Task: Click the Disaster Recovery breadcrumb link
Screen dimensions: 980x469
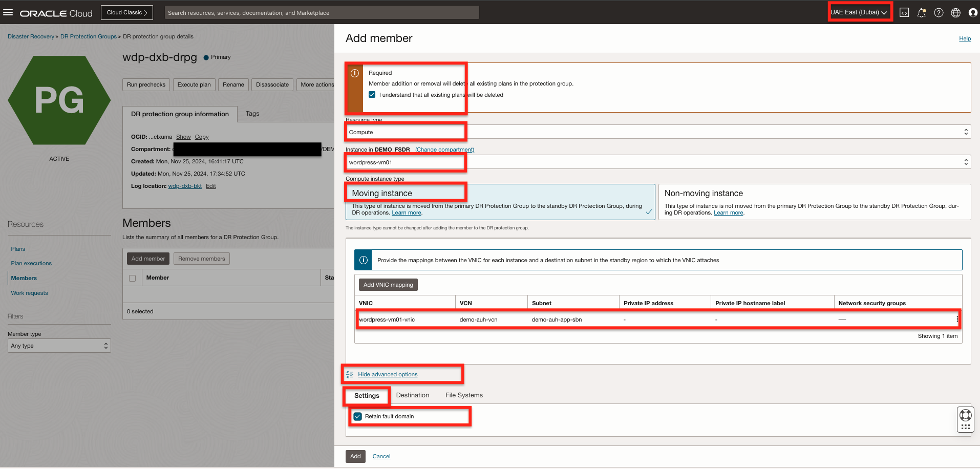Action: click(31, 36)
